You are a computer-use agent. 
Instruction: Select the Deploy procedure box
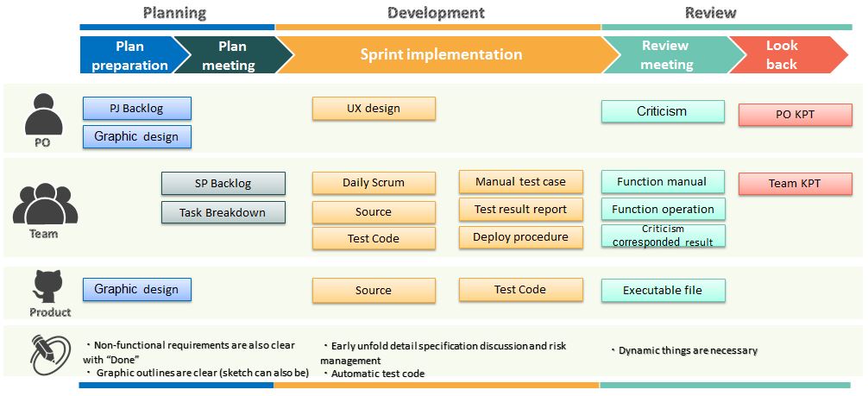click(520, 237)
